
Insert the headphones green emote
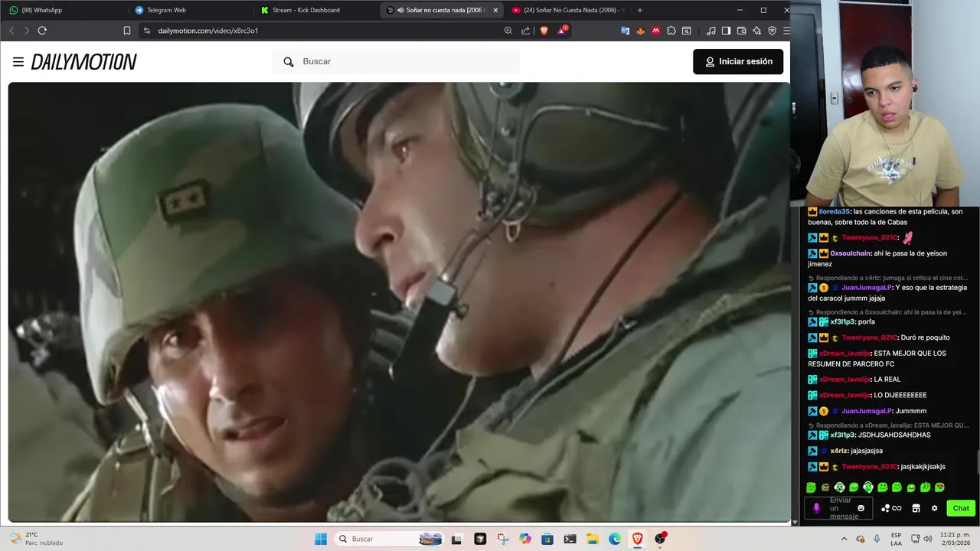[x=868, y=487]
